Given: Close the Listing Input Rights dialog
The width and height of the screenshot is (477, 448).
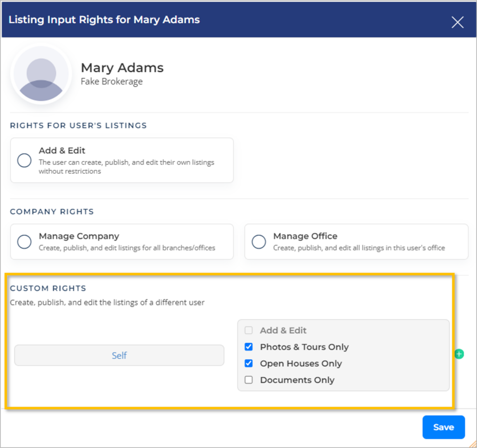Looking at the screenshot, I should pos(457,22).
